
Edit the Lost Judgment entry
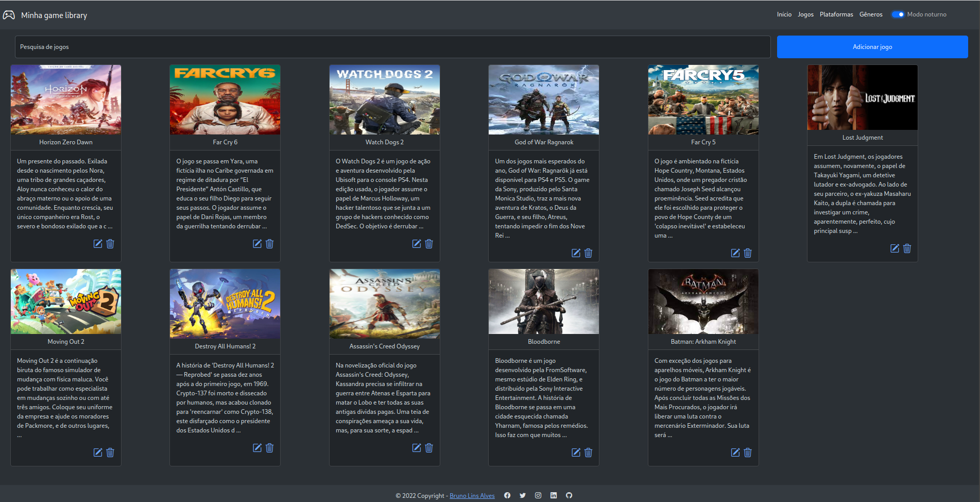click(895, 248)
